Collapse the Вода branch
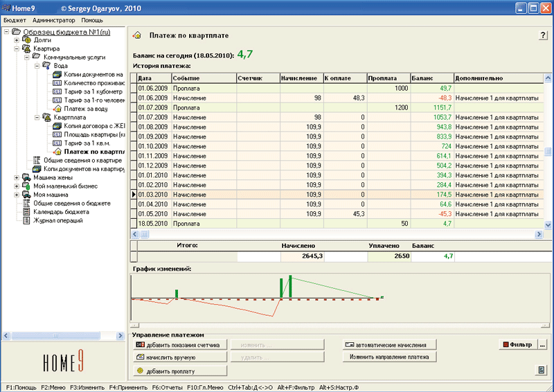 click(37, 65)
